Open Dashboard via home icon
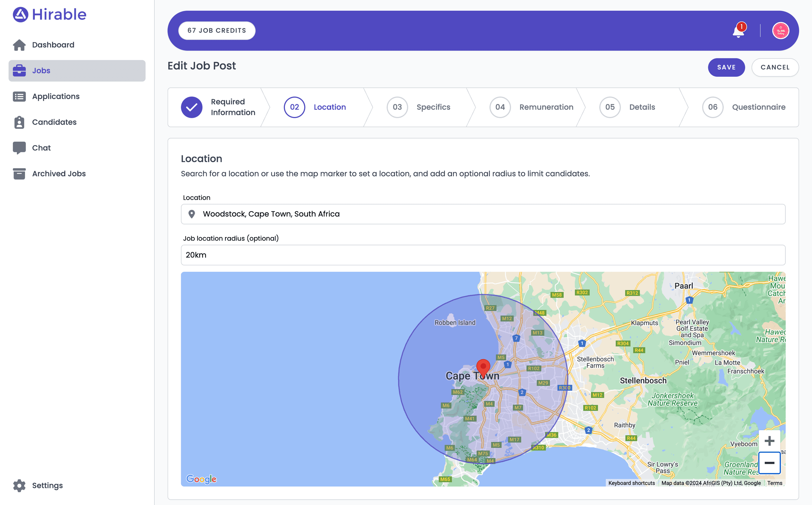Image resolution: width=812 pixels, height=505 pixels. (x=19, y=45)
